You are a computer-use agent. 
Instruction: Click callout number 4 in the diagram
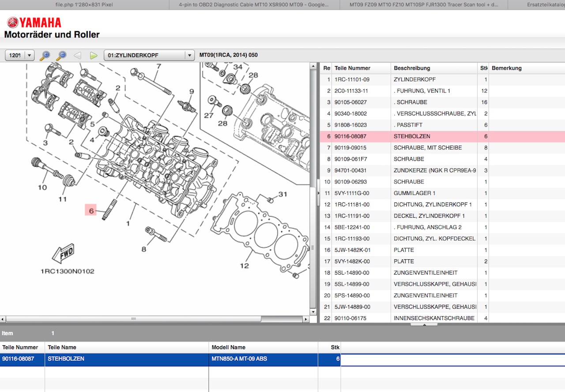pos(92,140)
